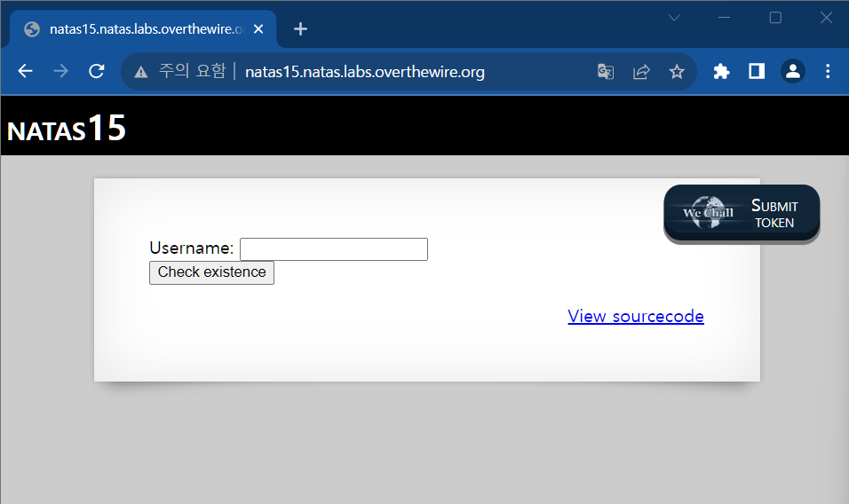Focus the address bar URL
Viewport: 849px width, 504px height.
(x=365, y=71)
